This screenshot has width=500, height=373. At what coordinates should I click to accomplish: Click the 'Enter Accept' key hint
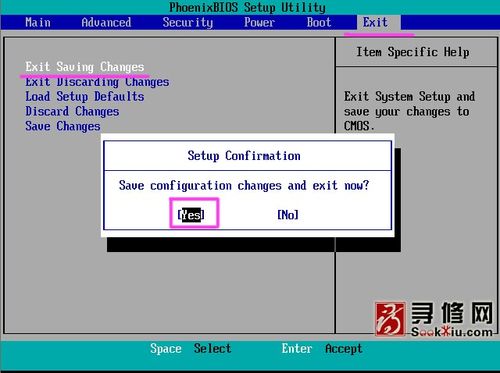(x=322, y=349)
